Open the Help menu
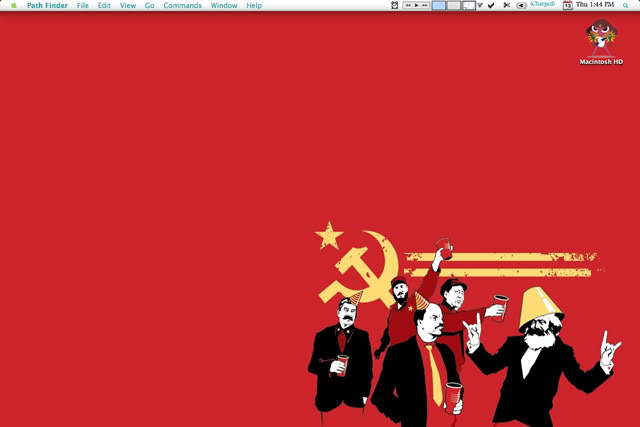Screen dimensions: 640x427 point(254,5)
